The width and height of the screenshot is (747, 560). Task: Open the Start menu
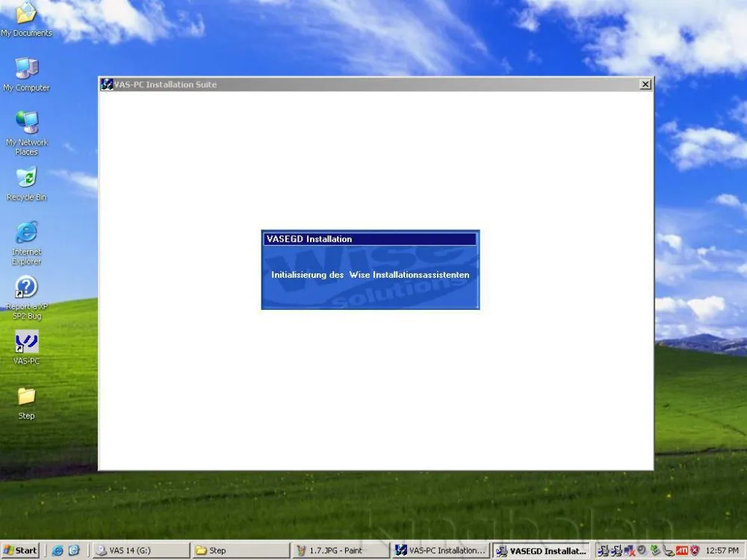(20, 550)
